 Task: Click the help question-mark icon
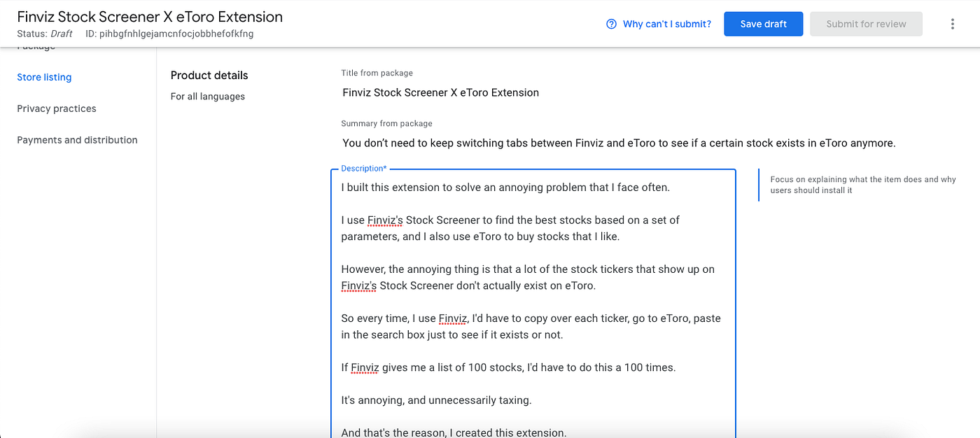[x=611, y=24]
